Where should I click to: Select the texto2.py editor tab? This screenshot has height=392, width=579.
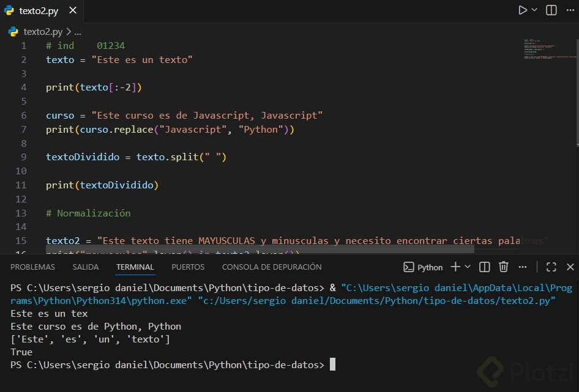(39, 11)
